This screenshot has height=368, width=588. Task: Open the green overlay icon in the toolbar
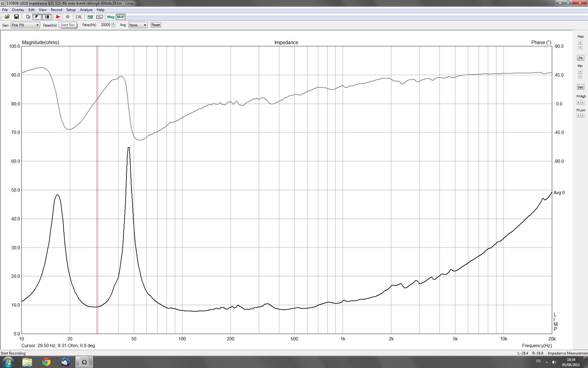coord(90,17)
